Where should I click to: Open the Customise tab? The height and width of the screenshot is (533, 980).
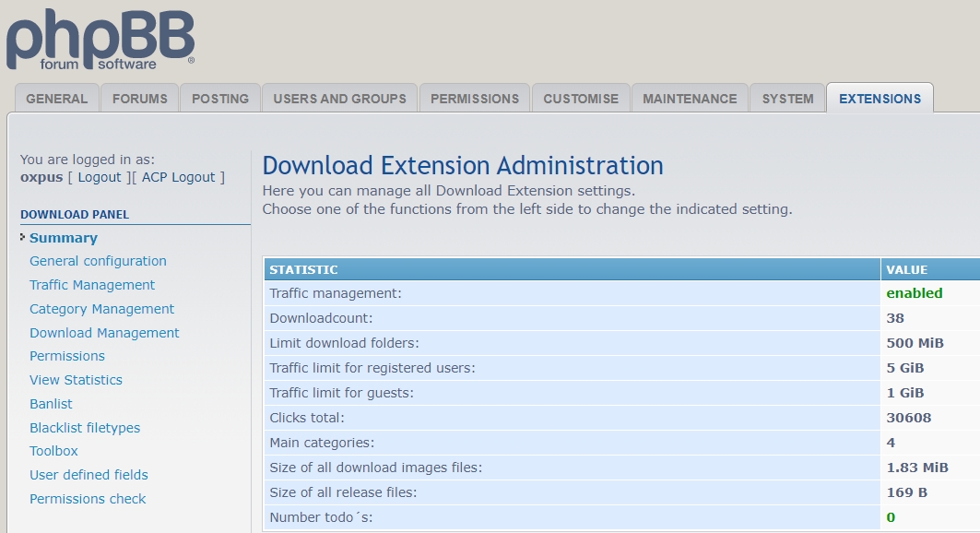581,99
